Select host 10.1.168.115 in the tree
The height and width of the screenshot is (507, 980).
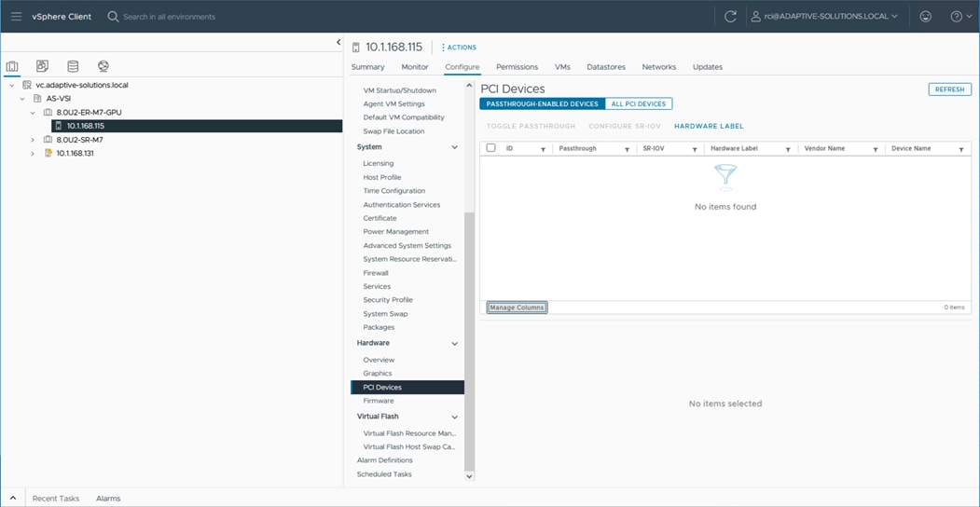(x=197, y=126)
